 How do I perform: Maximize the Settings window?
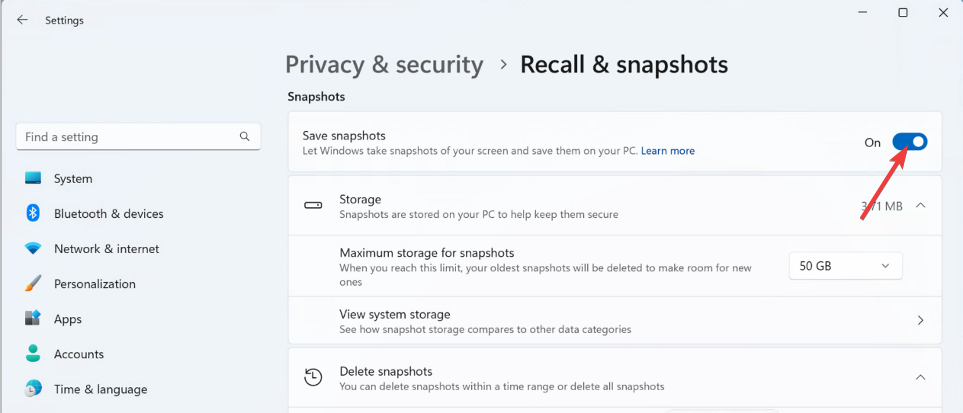click(903, 13)
